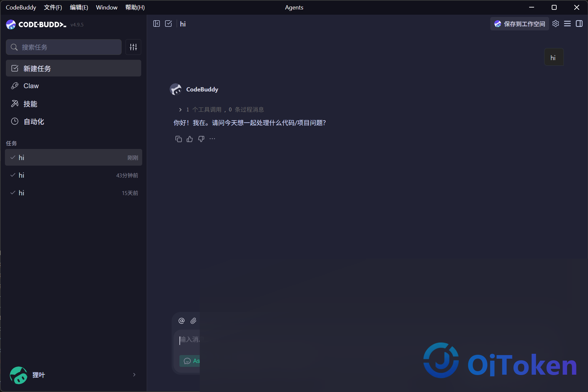Open more options ellipsis under reply
588x392 pixels.
[x=212, y=139]
